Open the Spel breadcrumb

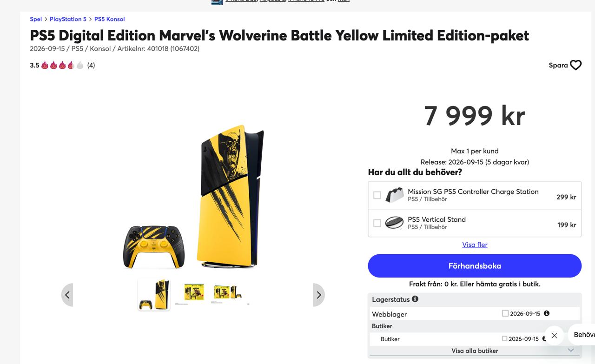pyautogui.click(x=36, y=19)
